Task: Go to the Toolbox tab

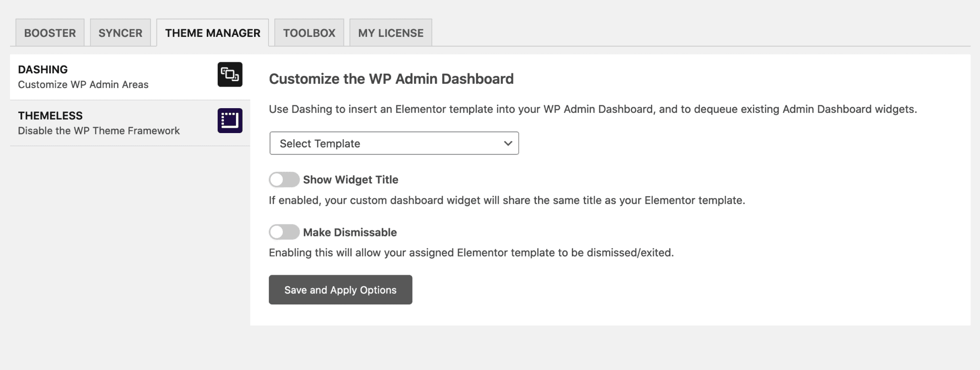Action: 309,33
